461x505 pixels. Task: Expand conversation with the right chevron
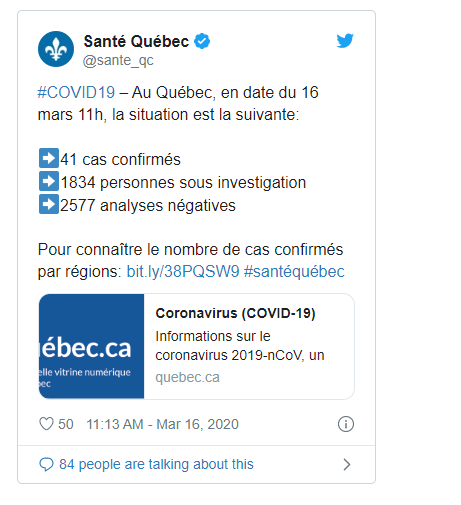point(347,464)
